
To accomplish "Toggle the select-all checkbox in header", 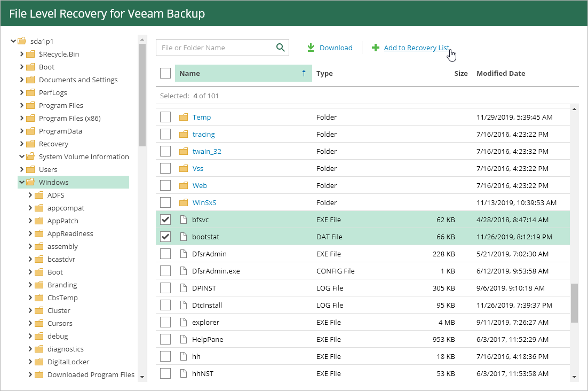I will [165, 73].
